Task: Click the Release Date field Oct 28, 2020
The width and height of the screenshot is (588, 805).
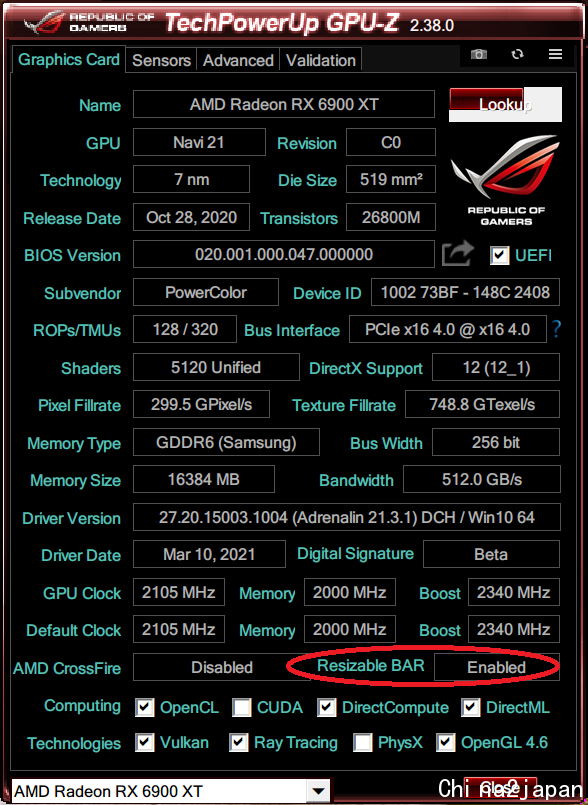Action: (x=192, y=217)
